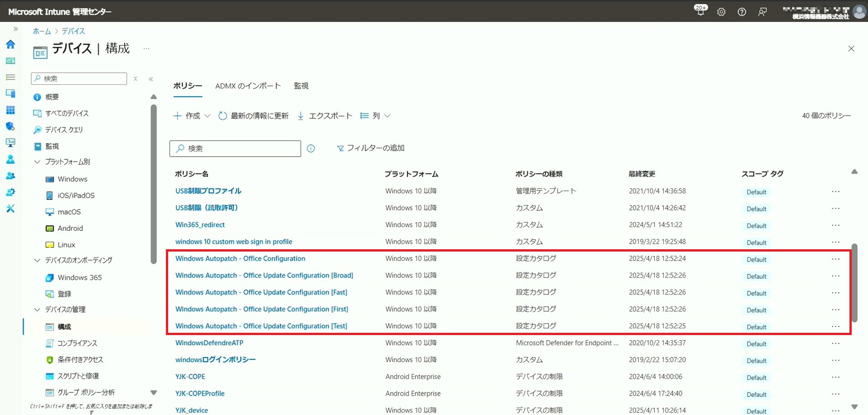
Task: Sort by 最終変更 column header
Action: 642,174
